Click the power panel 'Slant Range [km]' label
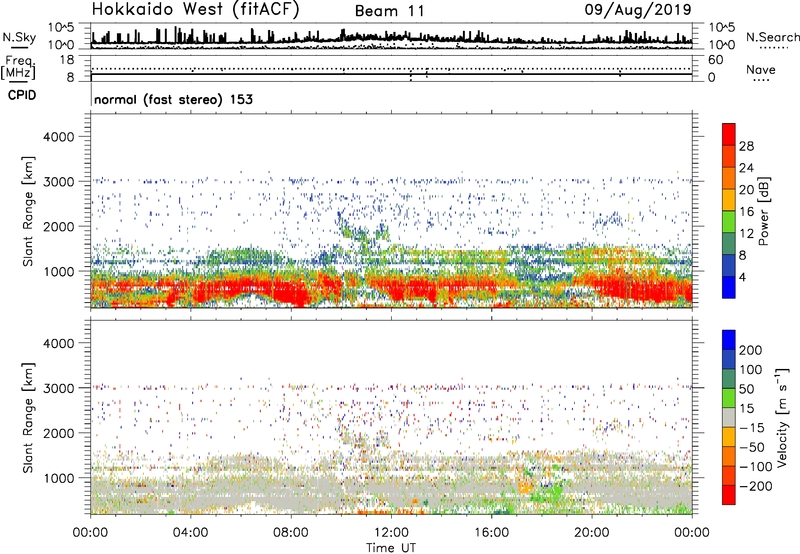The height and width of the screenshot is (554, 800). point(28,211)
